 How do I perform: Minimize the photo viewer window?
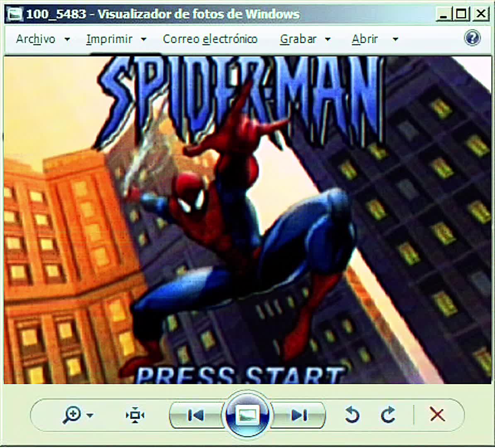[444, 14]
